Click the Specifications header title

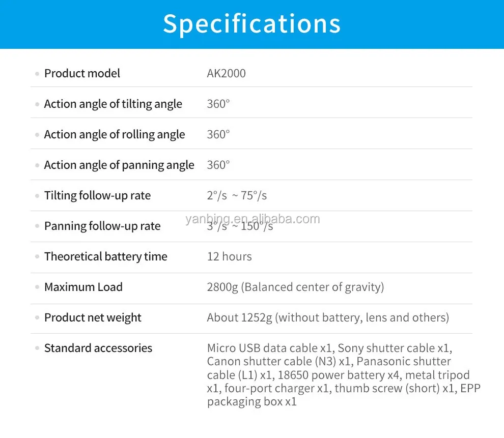pyautogui.click(x=251, y=24)
